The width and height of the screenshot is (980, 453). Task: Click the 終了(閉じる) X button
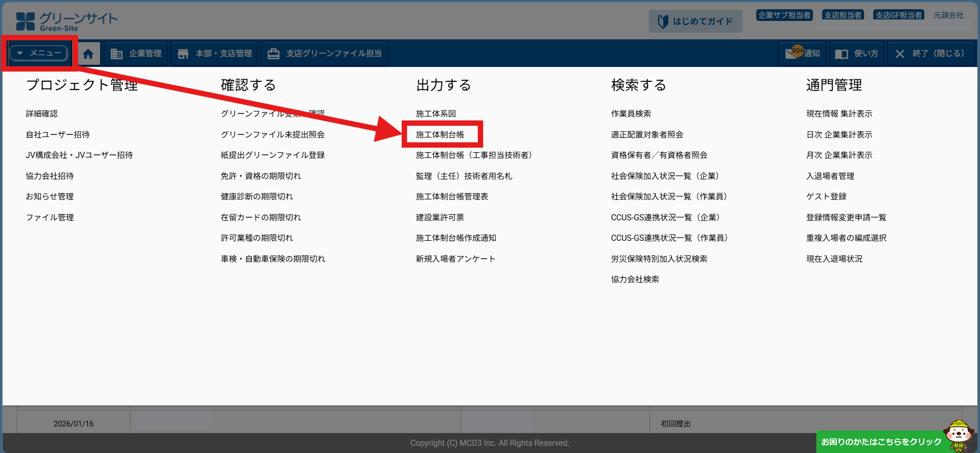[x=930, y=54]
